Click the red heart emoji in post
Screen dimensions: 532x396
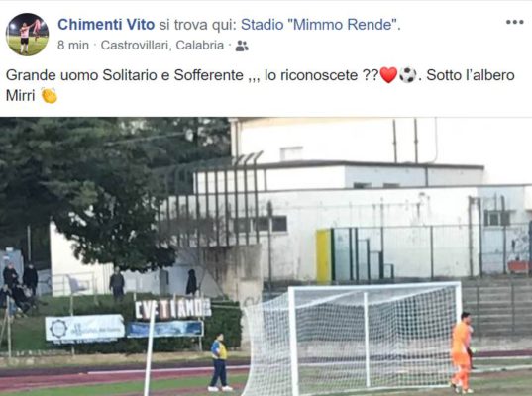pyautogui.click(x=388, y=75)
